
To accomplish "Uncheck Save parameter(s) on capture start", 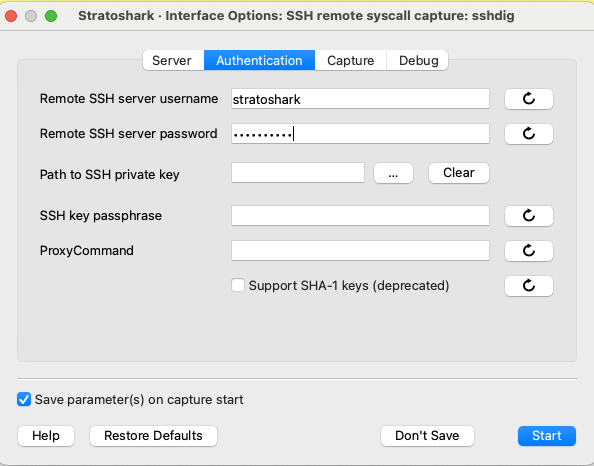I will tap(24, 399).
